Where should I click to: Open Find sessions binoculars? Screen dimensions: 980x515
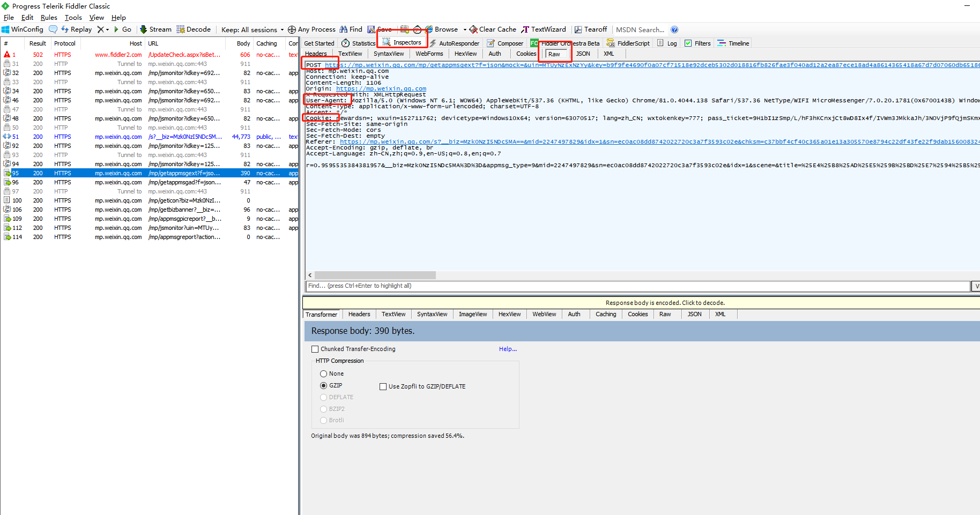pyautogui.click(x=344, y=29)
